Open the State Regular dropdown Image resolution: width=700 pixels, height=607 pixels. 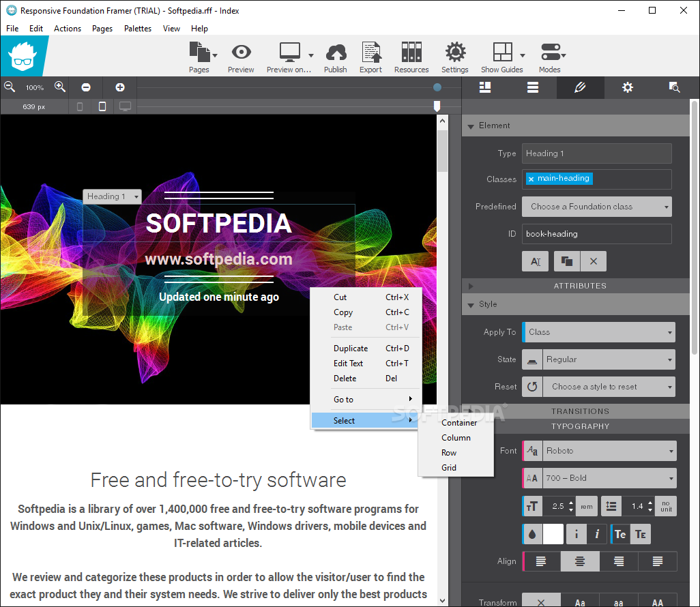(609, 359)
